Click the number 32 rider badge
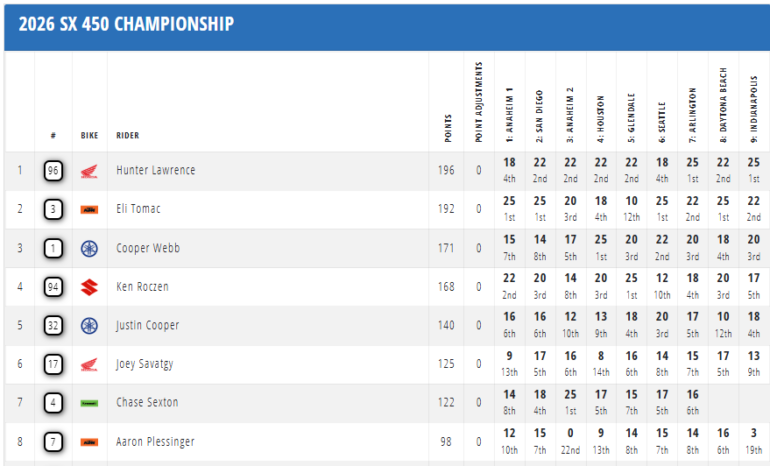The width and height of the screenshot is (770, 466). pos(54,326)
